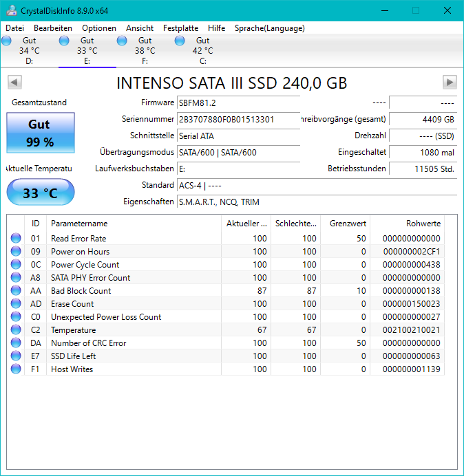Click the Firmware field SBFM81.2
This screenshot has width=464, height=476.
click(x=238, y=103)
